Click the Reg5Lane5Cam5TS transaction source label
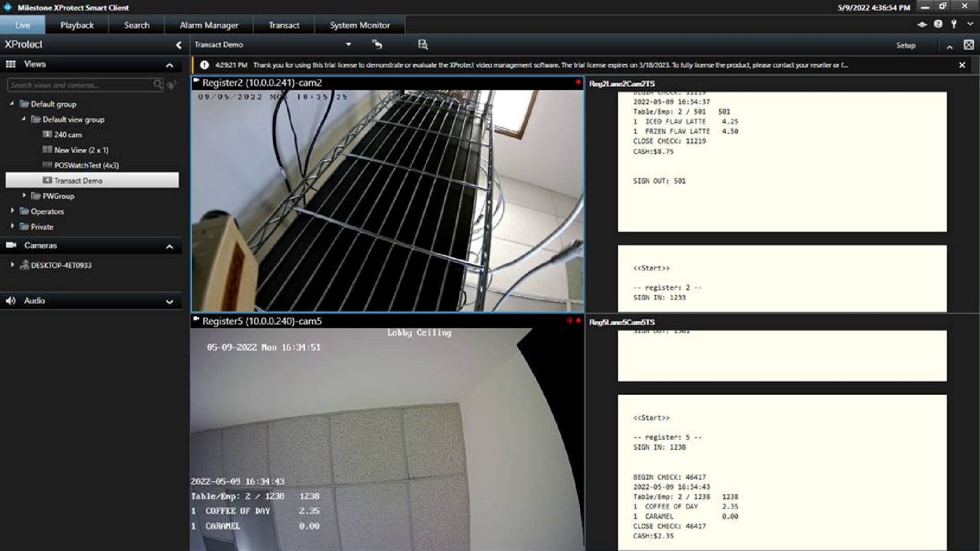 622,322
